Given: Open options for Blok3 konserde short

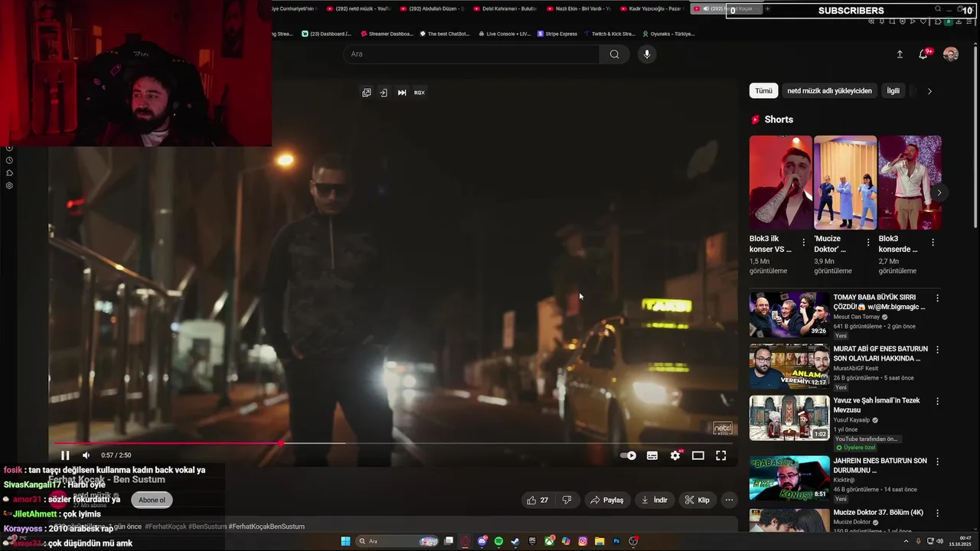Looking at the screenshot, I should pos(933,243).
